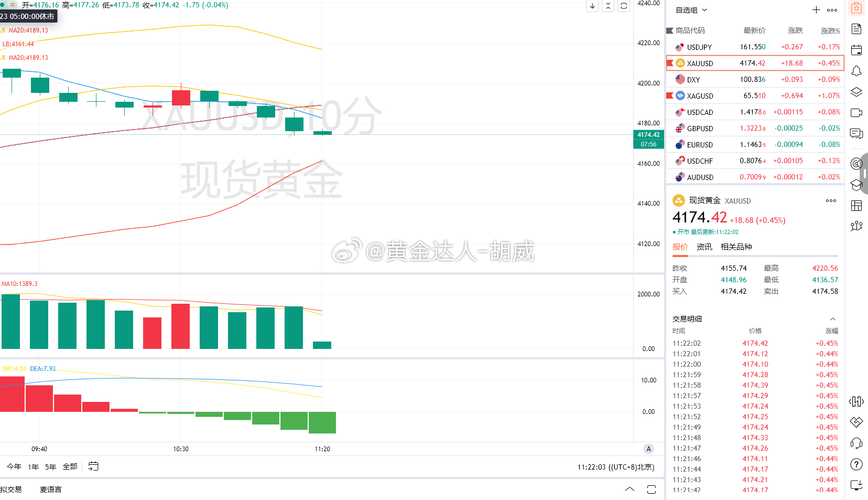868x500 pixels.
Task: Open the graduation cap academy icon
Action: (856, 185)
